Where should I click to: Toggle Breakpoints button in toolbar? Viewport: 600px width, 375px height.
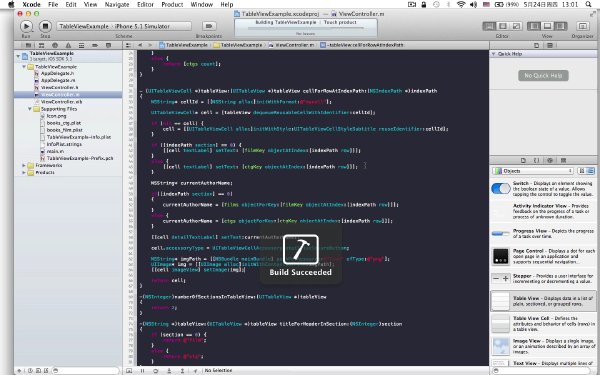(x=209, y=26)
